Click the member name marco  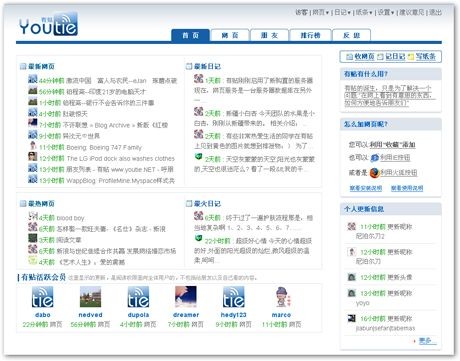coord(281,315)
